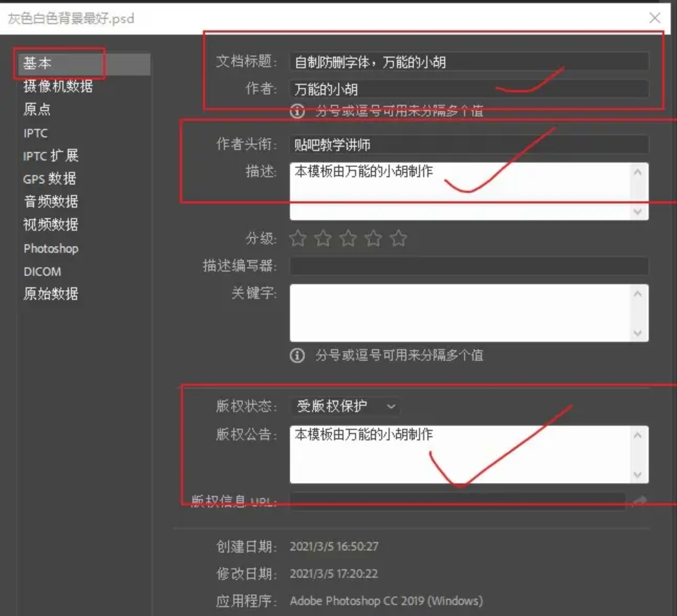This screenshot has width=677, height=616.
Task: Click go-to-URL arrow beside 版权信息 URL
Action: (639, 502)
